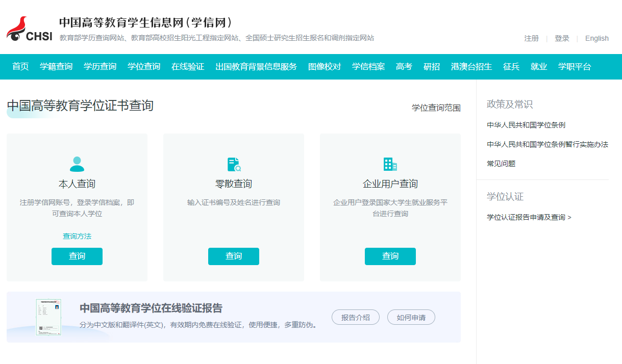Open 出国教育背景信息服务 menu item

[256, 67]
